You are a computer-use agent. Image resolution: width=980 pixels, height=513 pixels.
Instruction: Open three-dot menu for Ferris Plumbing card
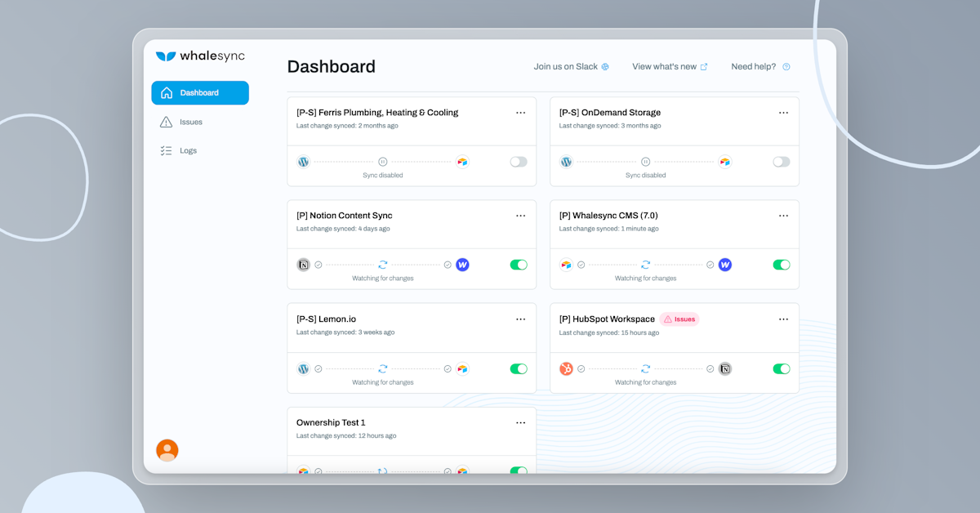tap(521, 113)
